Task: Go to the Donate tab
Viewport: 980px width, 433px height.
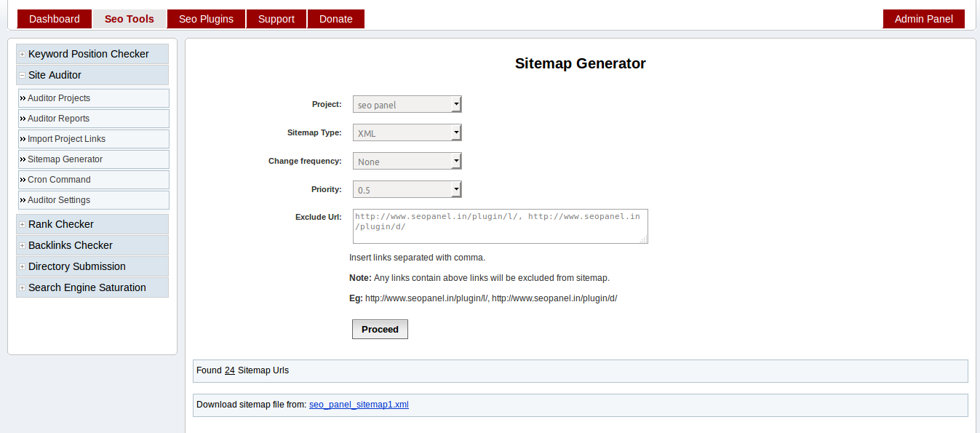Action: coord(336,19)
